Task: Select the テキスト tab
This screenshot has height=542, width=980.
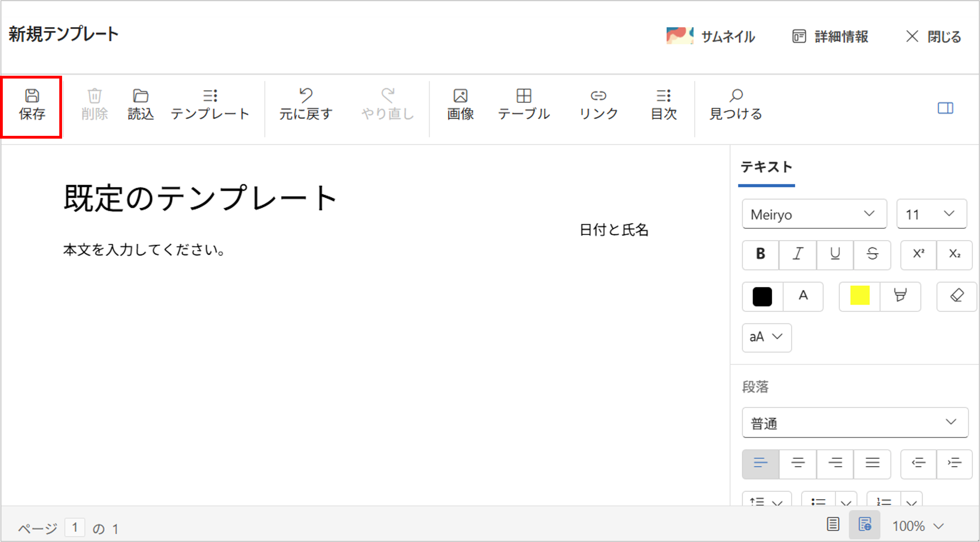Action: point(766,167)
